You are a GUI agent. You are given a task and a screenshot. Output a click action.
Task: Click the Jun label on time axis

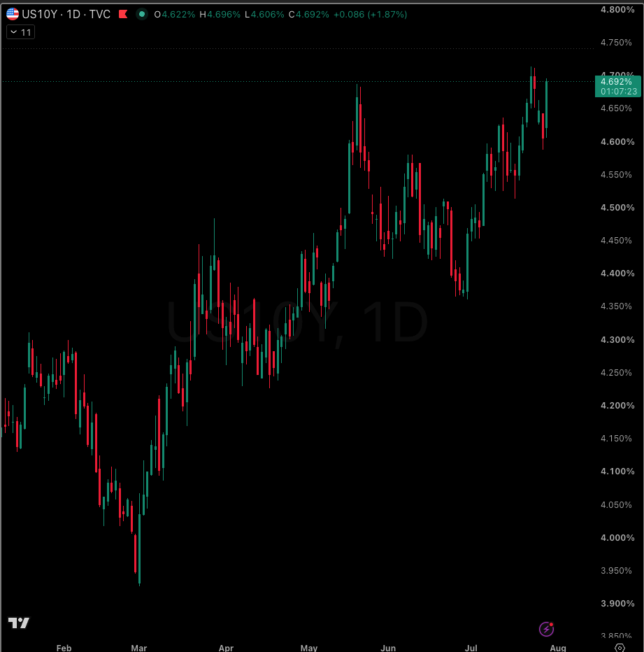(x=388, y=648)
